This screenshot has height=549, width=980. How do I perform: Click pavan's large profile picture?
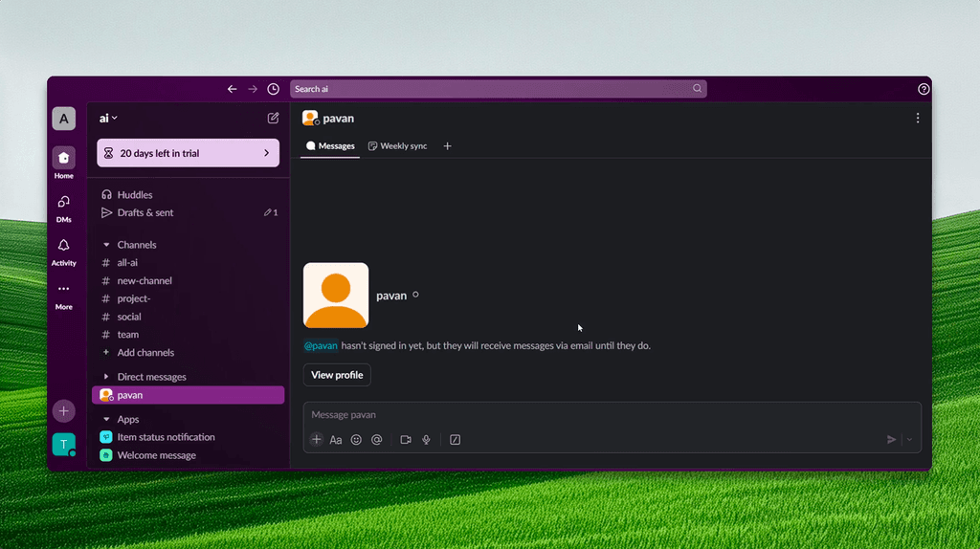pyautogui.click(x=336, y=296)
